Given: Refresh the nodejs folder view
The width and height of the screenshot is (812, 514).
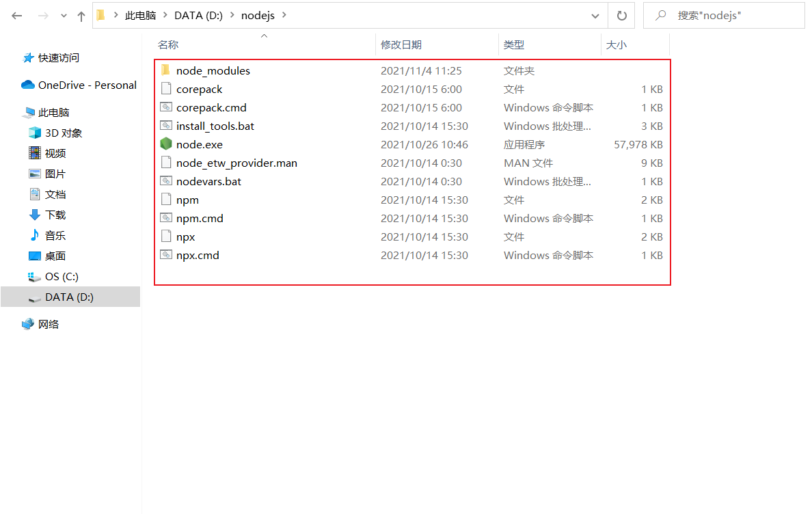Looking at the screenshot, I should point(622,16).
